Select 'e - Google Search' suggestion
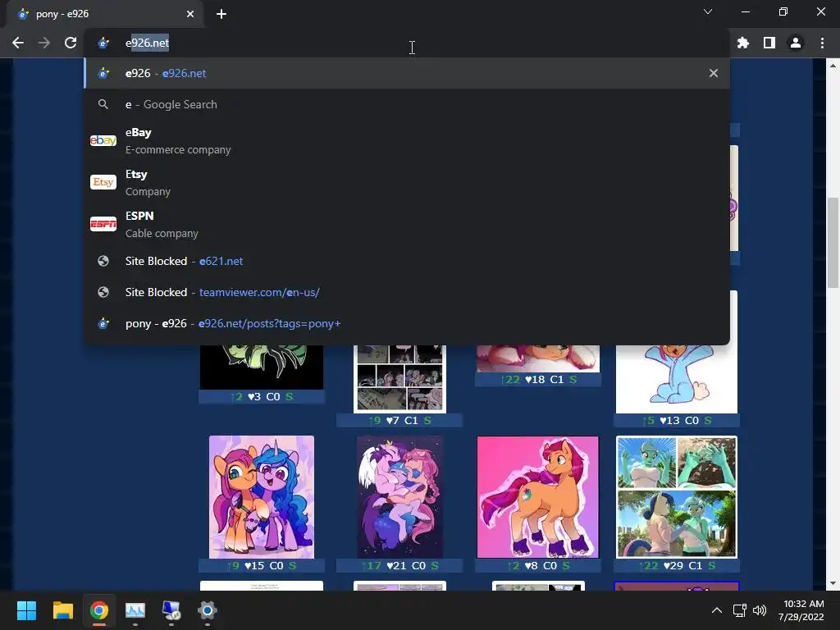 click(x=407, y=104)
